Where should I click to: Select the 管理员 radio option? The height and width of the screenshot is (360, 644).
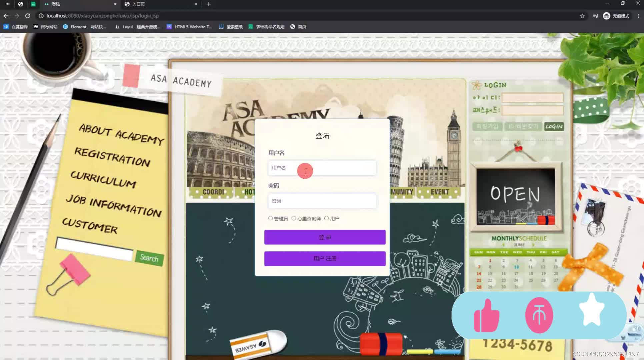click(x=270, y=218)
